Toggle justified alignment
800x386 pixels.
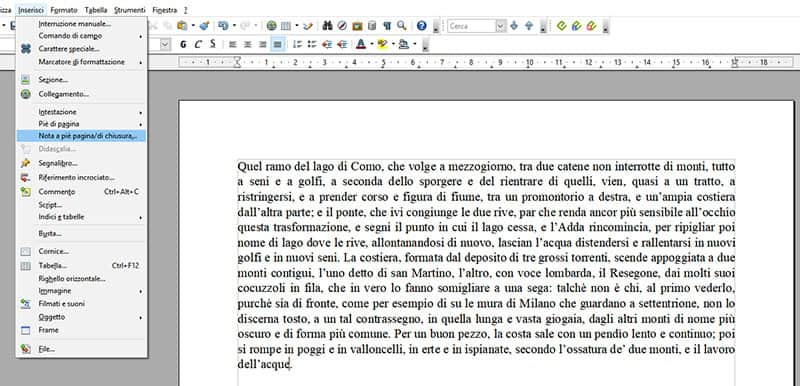click(277, 44)
